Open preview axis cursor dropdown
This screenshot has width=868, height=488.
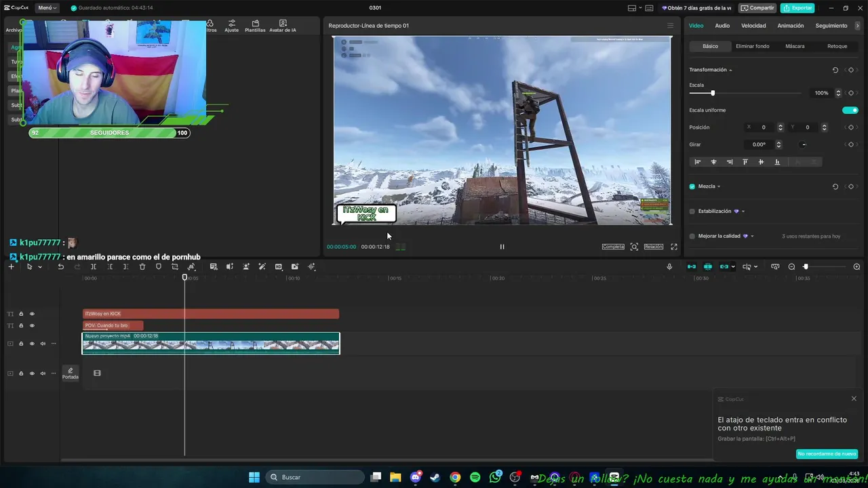coord(755,267)
